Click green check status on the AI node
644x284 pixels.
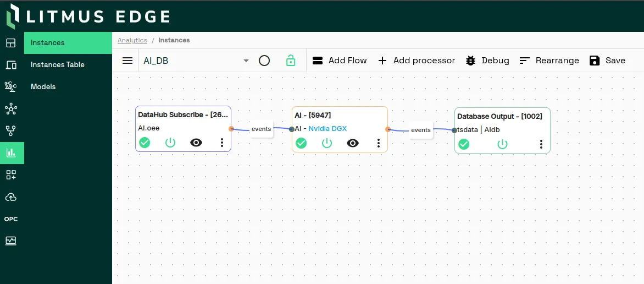[302, 143]
